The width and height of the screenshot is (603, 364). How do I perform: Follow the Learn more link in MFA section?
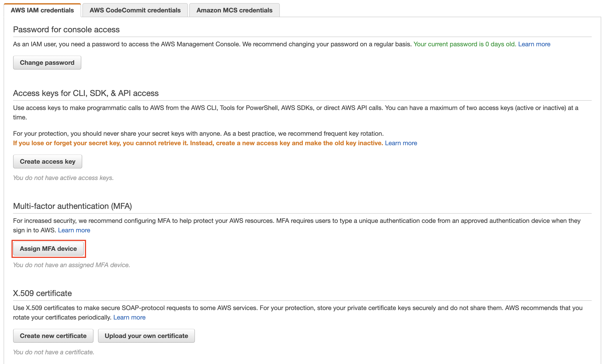pos(74,230)
